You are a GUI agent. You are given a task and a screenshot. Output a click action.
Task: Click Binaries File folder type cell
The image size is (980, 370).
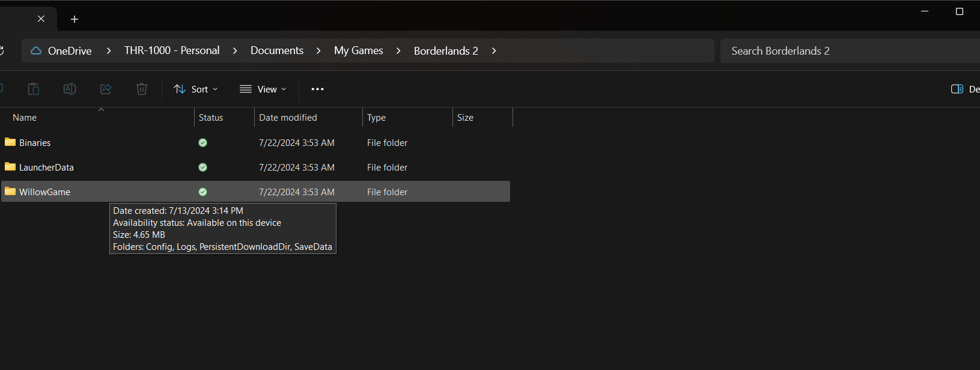tap(387, 143)
